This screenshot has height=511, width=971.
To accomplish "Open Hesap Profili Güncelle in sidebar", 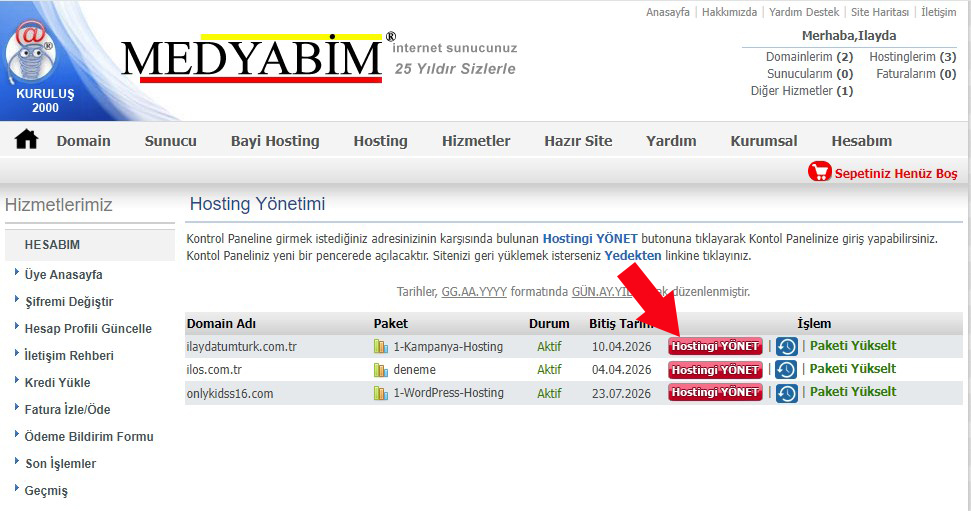I will point(88,328).
